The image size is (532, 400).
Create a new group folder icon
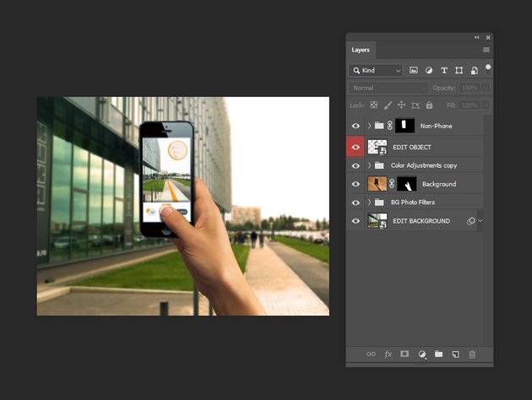[439, 354]
